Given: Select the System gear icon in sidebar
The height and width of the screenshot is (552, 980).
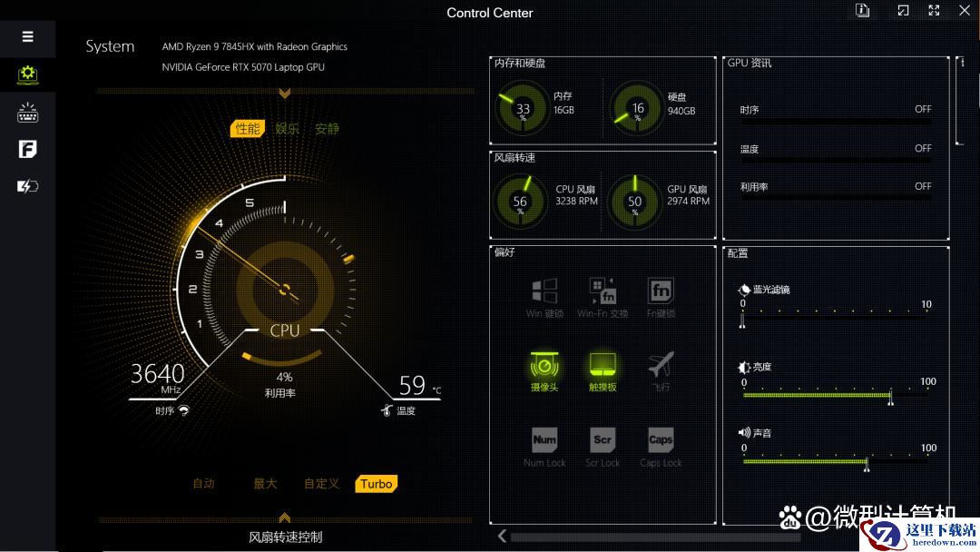Looking at the screenshot, I should click(x=27, y=75).
